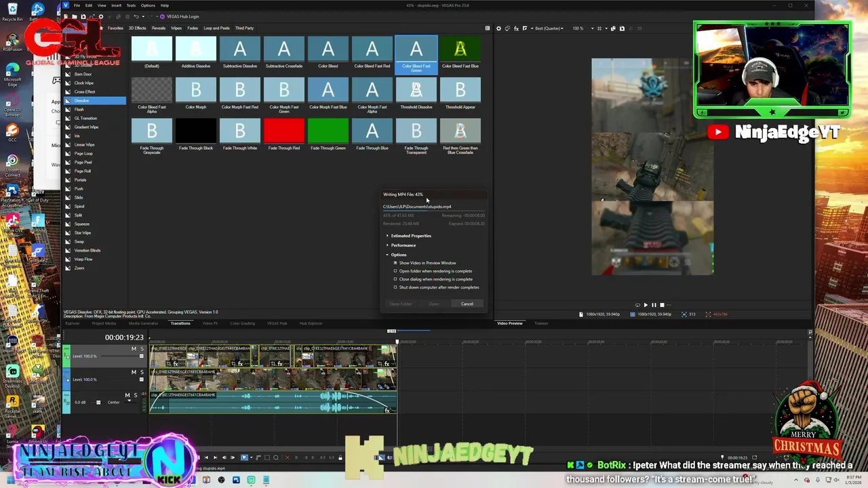Screen dimensions: 868x488
Task: Cancel the MP4 render
Action: (x=467, y=304)
